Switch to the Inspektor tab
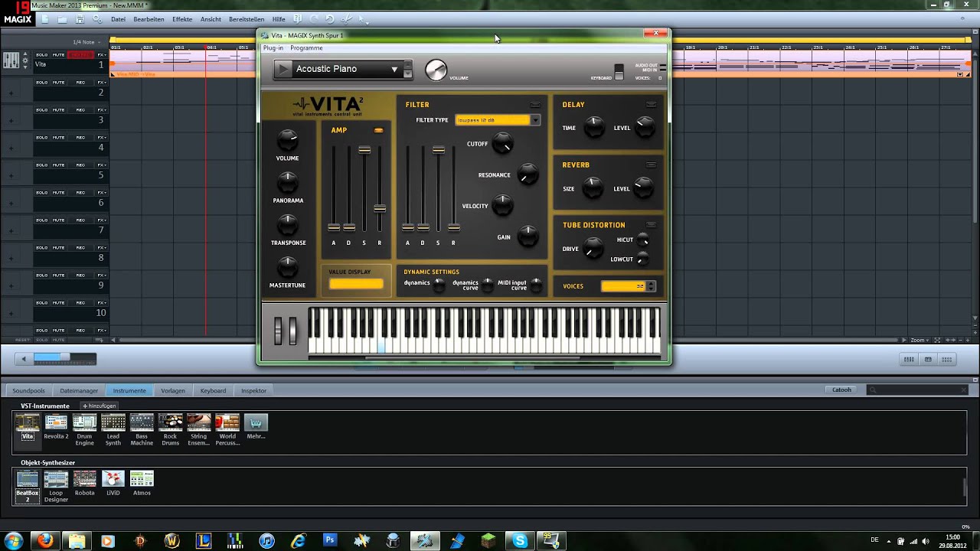This screenshot has width=980, height=551. [x=253, y=390]
